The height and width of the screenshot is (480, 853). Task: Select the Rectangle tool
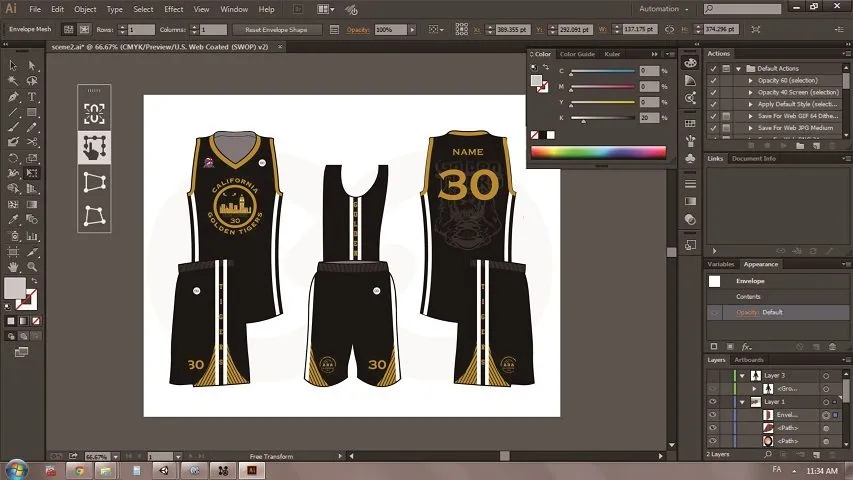pyautogui.click(x=32, y=112)
